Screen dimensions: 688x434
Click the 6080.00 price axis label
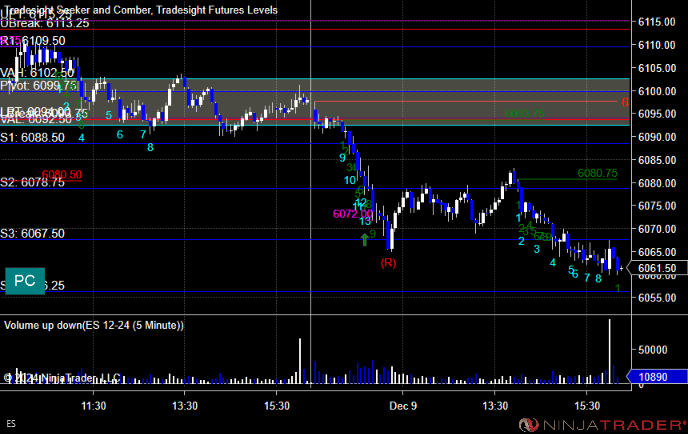click(x=656, y=183)
